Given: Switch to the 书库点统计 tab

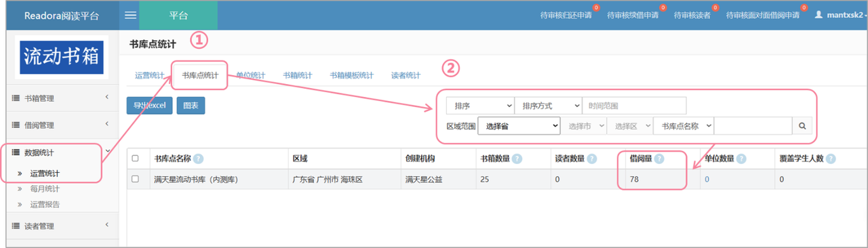Looking at the screenshot, I should click(x=199, y=75).
